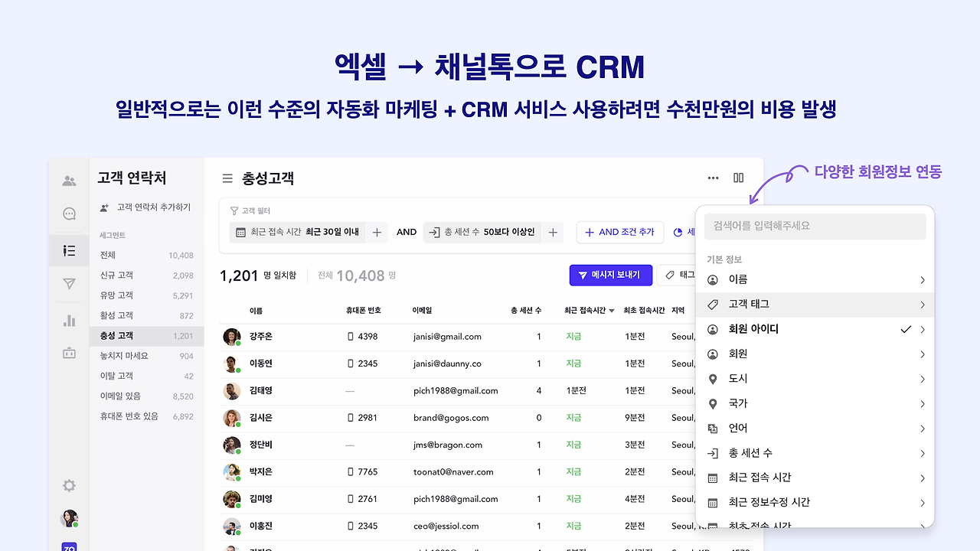The image size is (980, 551).
Task: Click the translate icon beside 언어
Action: [713, 429]
